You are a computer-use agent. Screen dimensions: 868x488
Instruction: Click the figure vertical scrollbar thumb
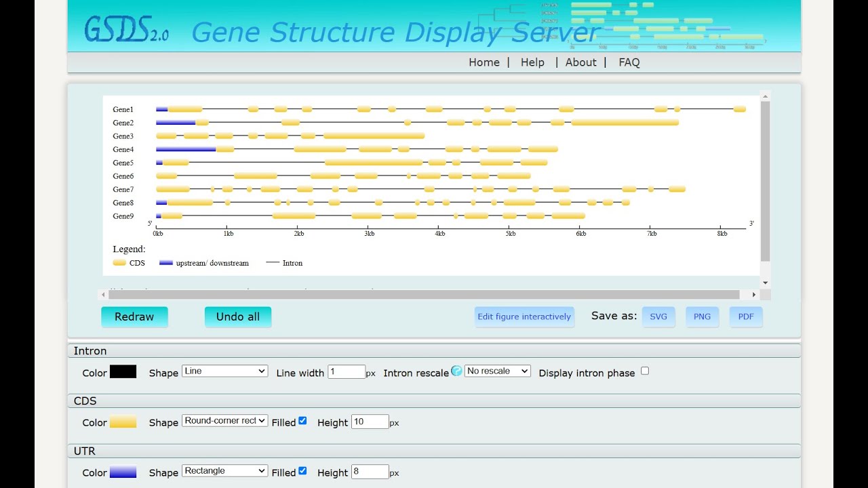765,182
